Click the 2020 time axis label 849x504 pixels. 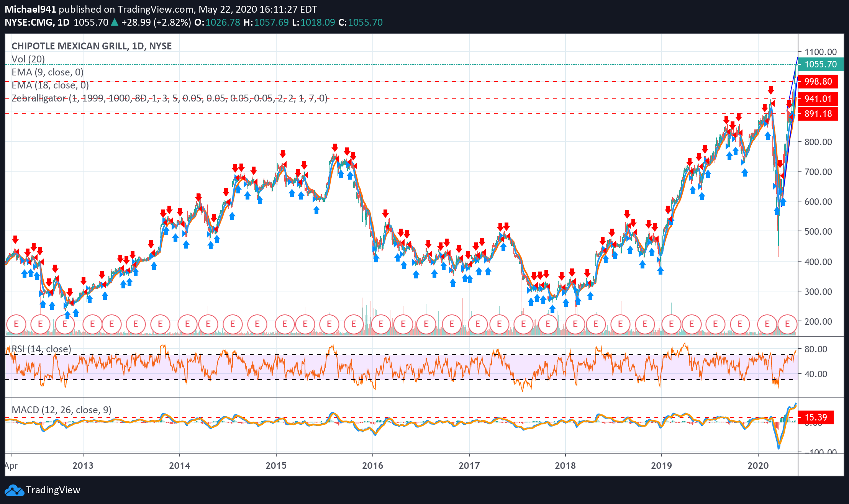point(759,465)
